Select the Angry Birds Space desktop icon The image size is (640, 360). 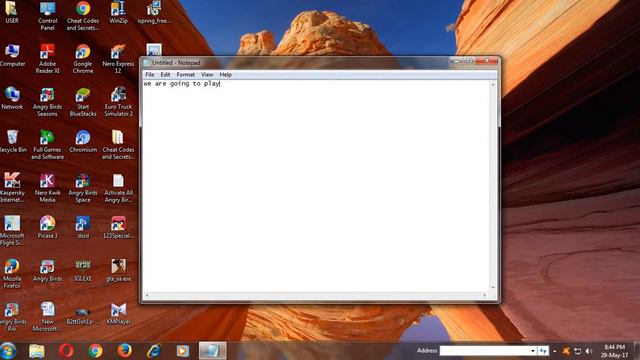click(83, 188)
